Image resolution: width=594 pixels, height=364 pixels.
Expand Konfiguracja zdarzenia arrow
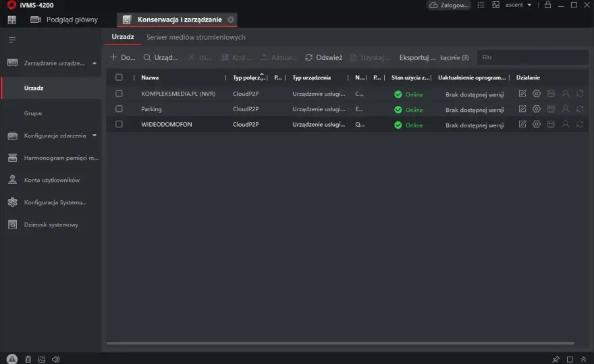[94, 135]
